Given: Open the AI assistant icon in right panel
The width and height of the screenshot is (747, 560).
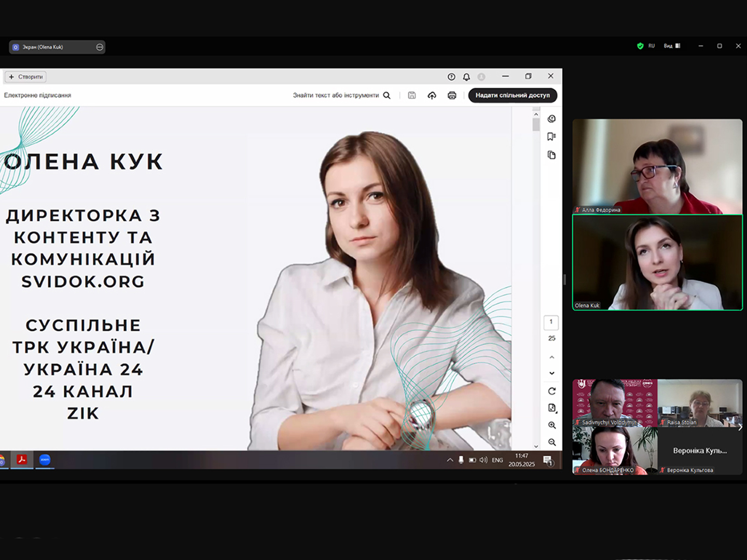Looking at the screenshot, I should tap(551, 119).
